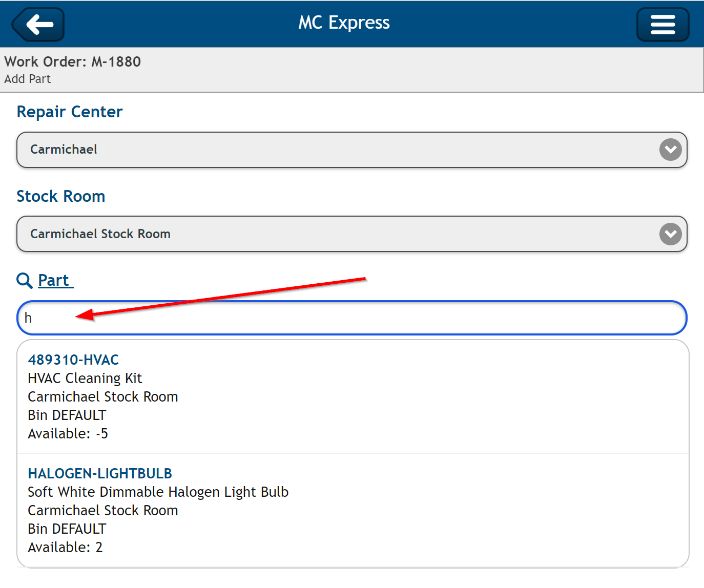Click the MC Express title
Image resolution: width=704 pixels, height=588 pixels.
[x=344, y=23]
